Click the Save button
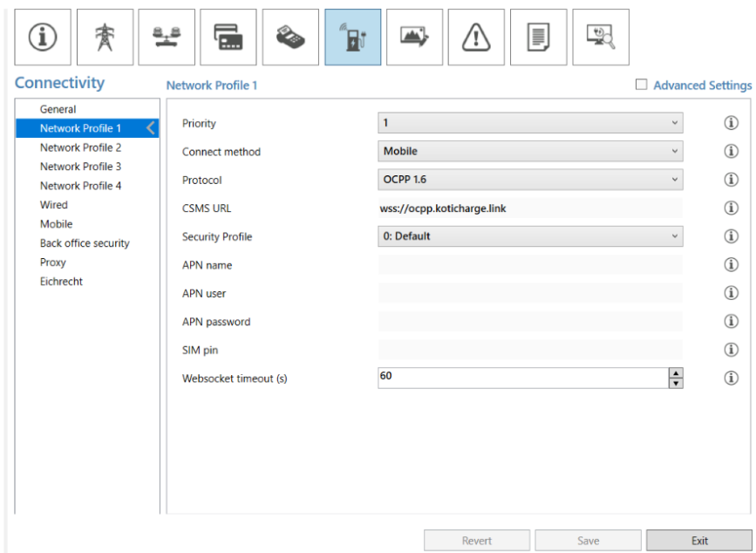 (x=588, y=541)
